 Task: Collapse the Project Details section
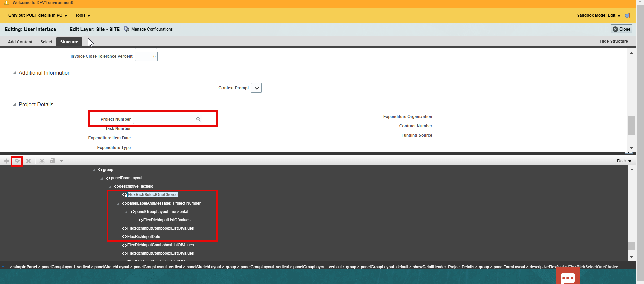click(14, 104)
